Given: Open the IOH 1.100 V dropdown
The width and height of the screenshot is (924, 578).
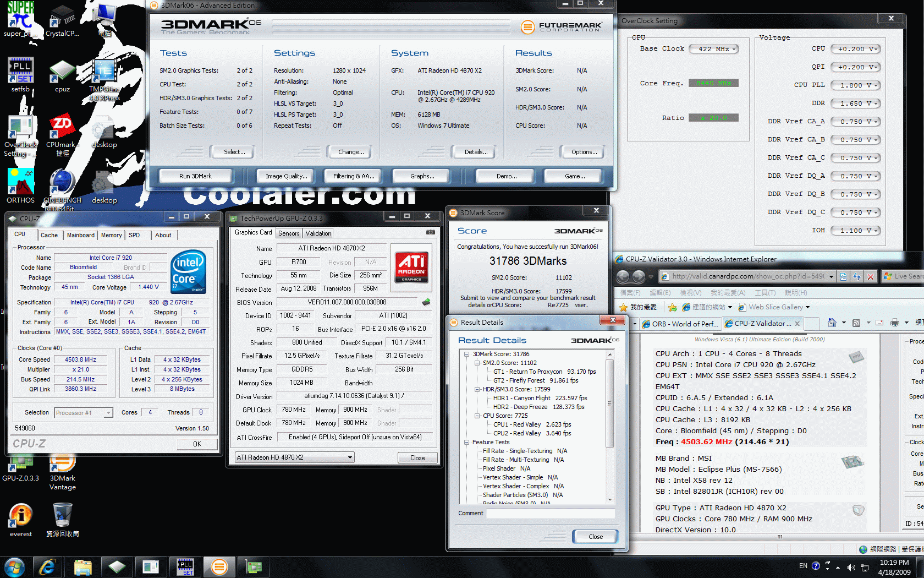Looking at the screenshot, I should [x=856, y=231].
